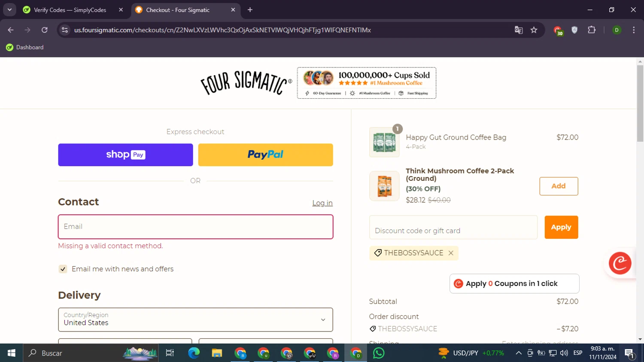Open the tab search dropdown arrow
Screen dimensions: 644x362
(x=9, y=10)
